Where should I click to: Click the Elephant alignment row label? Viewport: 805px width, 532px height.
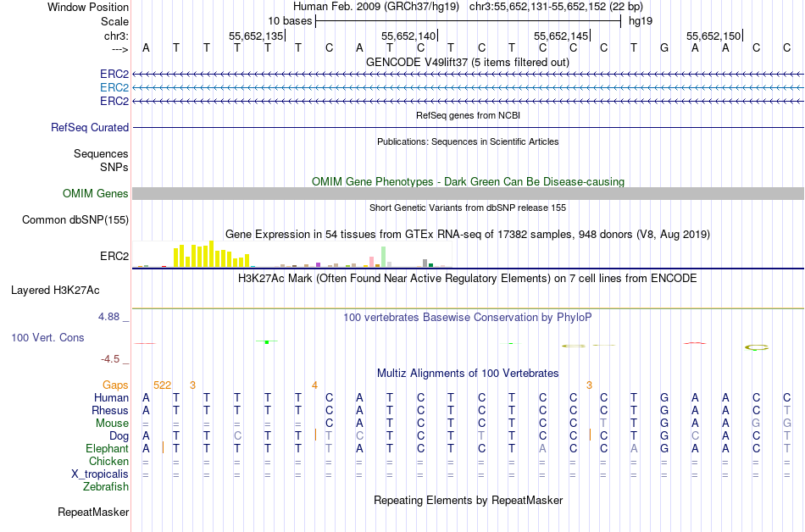pyautogui.click(x=107, y=448)
